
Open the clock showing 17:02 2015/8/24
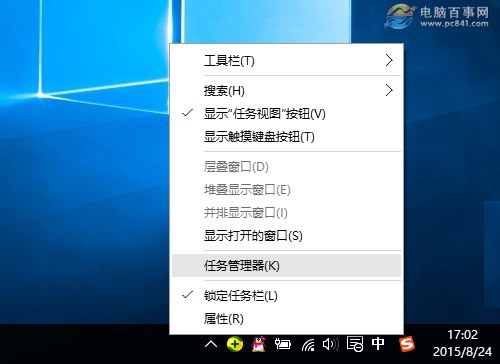tap(462, 343)
